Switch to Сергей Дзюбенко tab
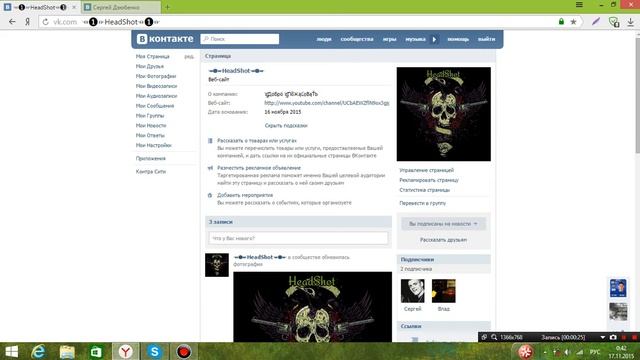The height and width of the screenshot is (360, 640). (121, 7)
